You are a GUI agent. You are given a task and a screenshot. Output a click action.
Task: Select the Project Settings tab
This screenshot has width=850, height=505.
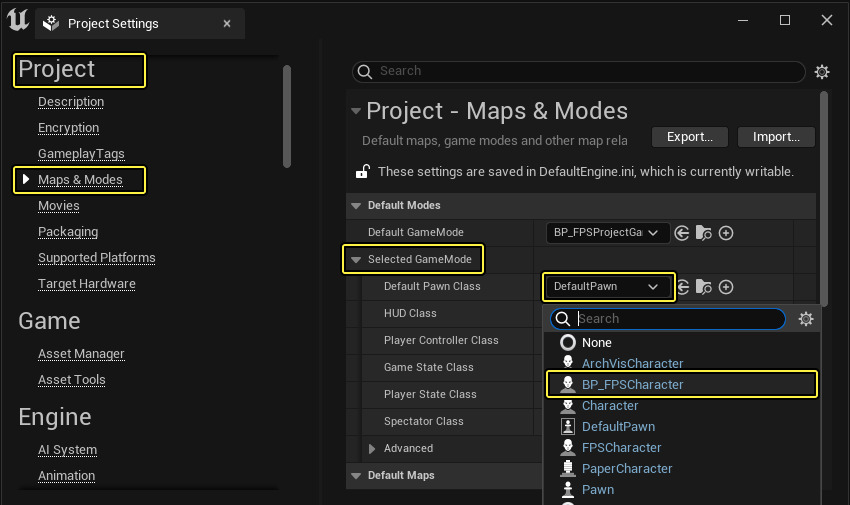[140, 24]
